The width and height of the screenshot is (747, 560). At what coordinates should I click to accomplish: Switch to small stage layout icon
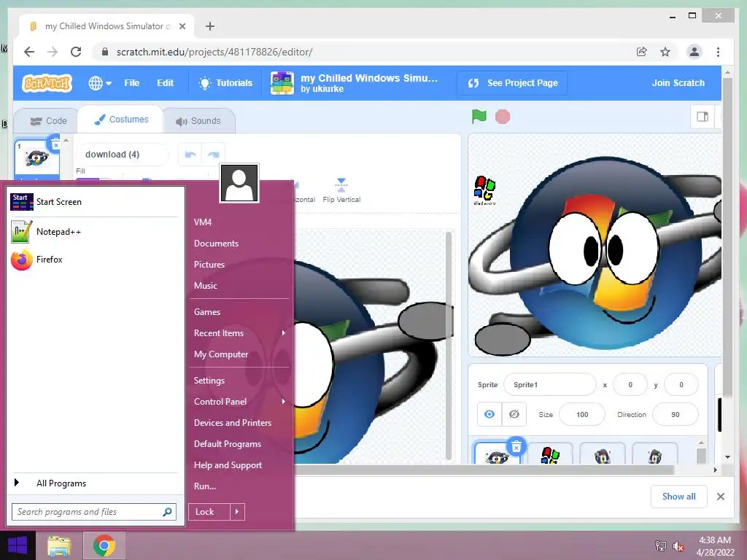click(703, 117)
